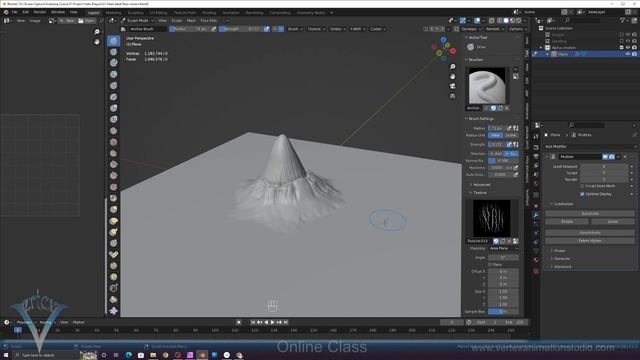The image size is (640, 360).
Task: Click the Strength slider in tool header
Action: [x=241, y=29]
